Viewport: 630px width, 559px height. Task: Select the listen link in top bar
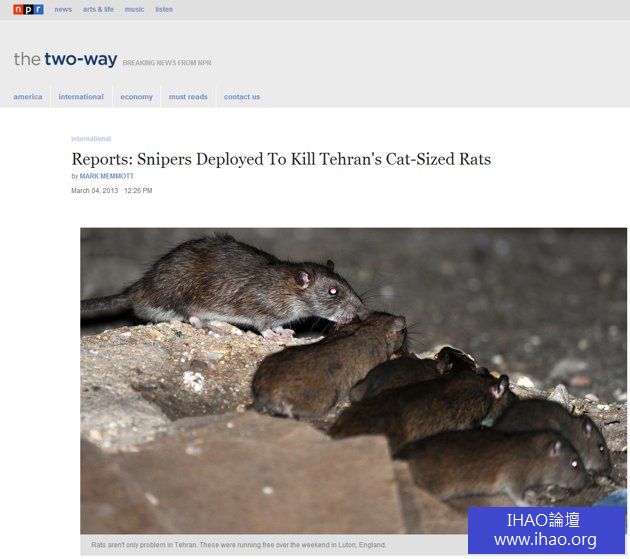[x=164, y=9]
